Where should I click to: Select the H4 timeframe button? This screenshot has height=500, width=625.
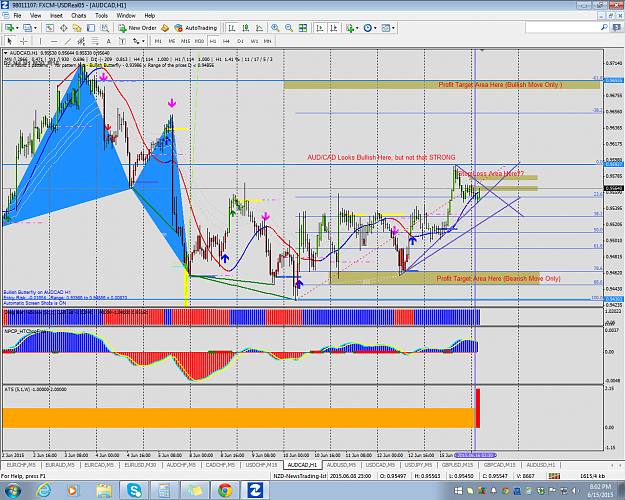coord(226,41)
